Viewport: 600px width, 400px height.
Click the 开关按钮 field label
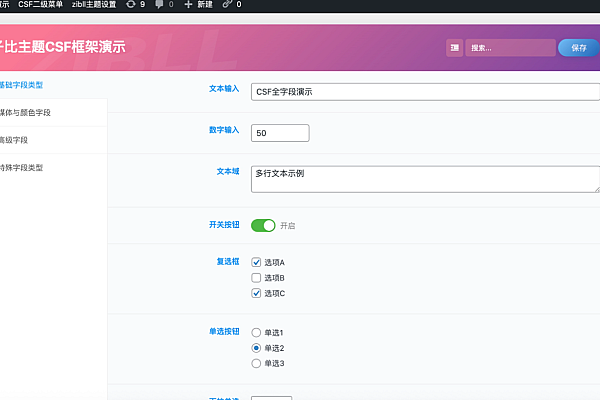tap(224, 225)
